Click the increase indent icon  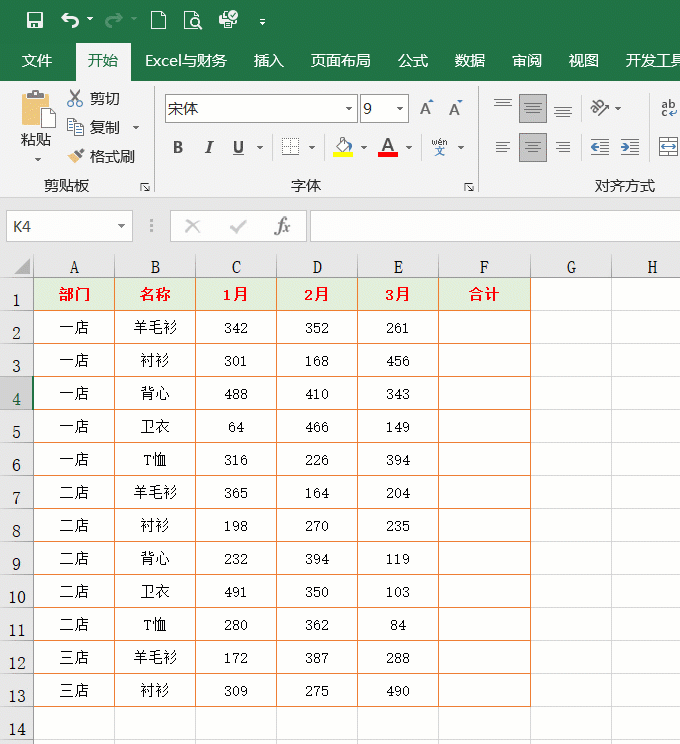pos(630,148)
